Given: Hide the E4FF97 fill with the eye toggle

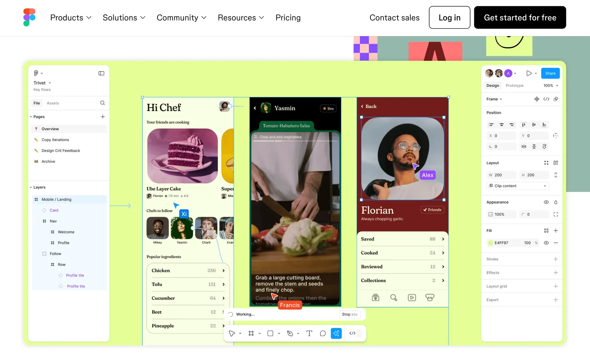Looking at the screenshot, I should click(x=546, y=243).
